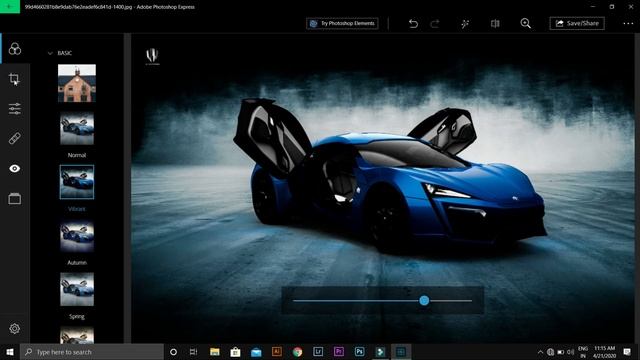Open the Windows Start menu
Screen dimensions: 640x360
(x=10, y=352)
